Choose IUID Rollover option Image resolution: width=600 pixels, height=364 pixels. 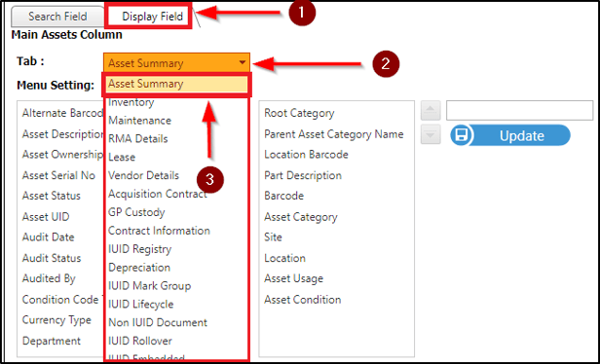[x=140, y=341]
